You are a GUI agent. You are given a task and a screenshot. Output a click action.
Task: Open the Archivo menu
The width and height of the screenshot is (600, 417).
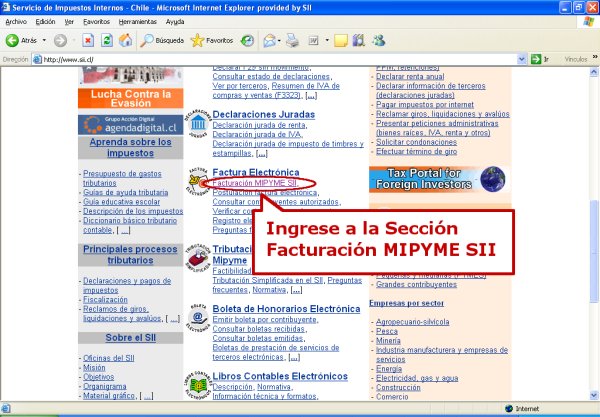pyautogui.click(x=16, y=22)
